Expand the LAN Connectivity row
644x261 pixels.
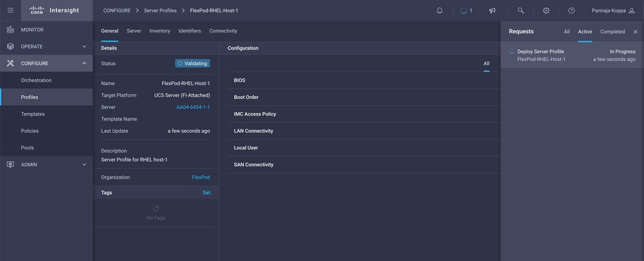[x=364, y=131]
